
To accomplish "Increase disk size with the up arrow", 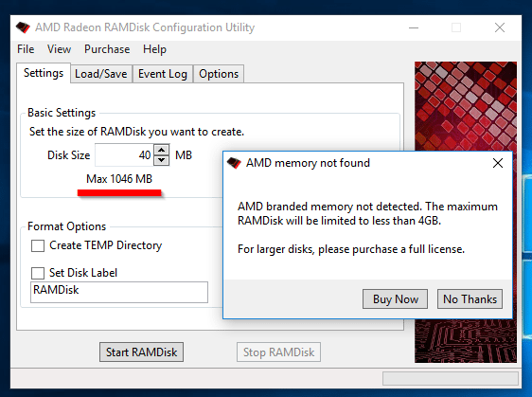I will tap(162, 150).
